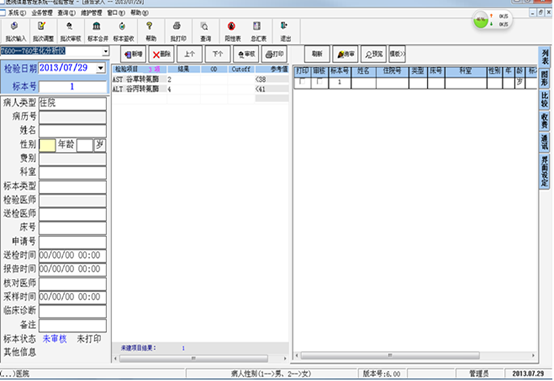Open the instrument selection dropdown

tap(106, 51)
